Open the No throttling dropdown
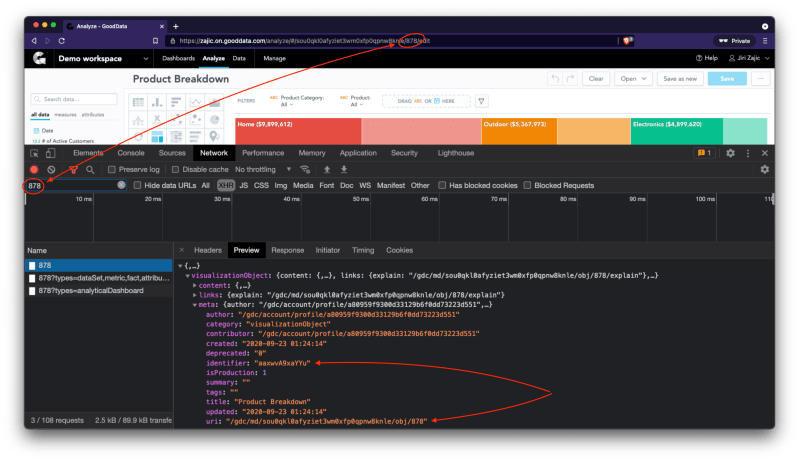This screenshot has height=461, width=799. 263,169
